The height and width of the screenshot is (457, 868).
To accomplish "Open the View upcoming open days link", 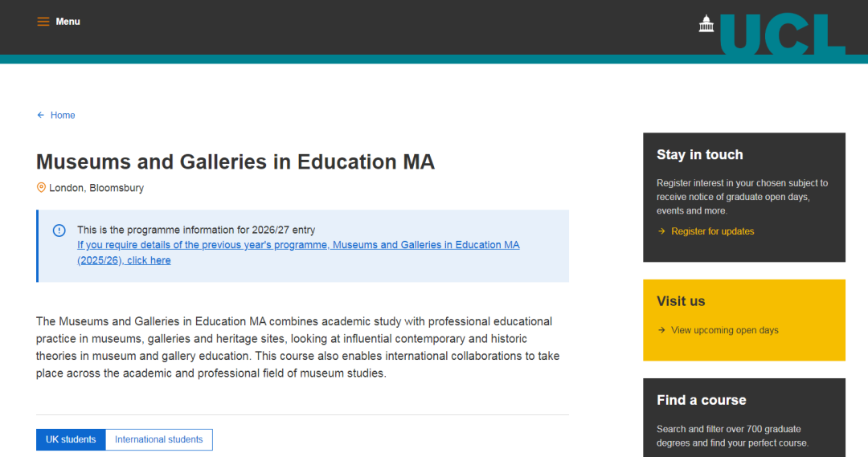I will point(725,330).
